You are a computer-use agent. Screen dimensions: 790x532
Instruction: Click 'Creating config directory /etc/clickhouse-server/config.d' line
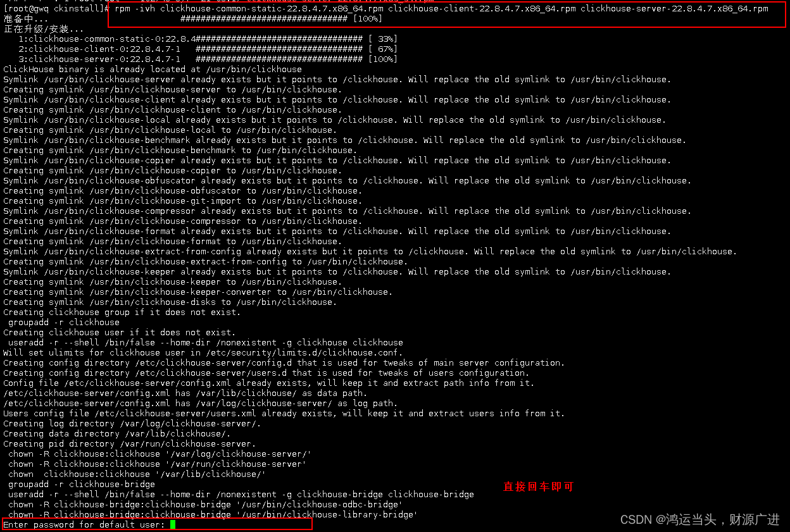coord(284,362)
